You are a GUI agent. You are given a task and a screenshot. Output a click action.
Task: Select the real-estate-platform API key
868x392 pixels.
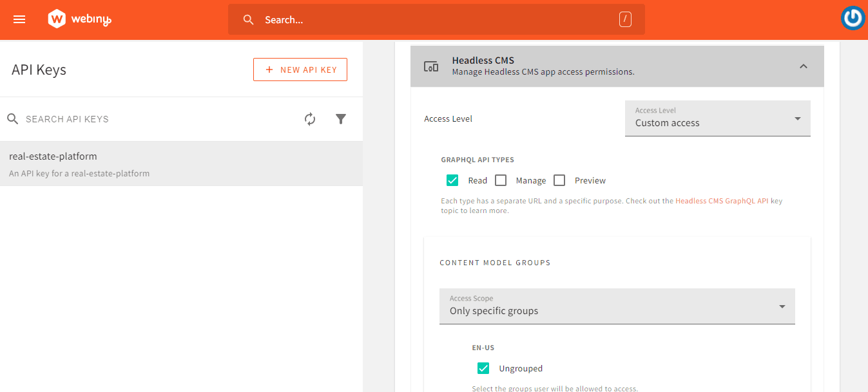pyautogui.click(x=181, y=163)
